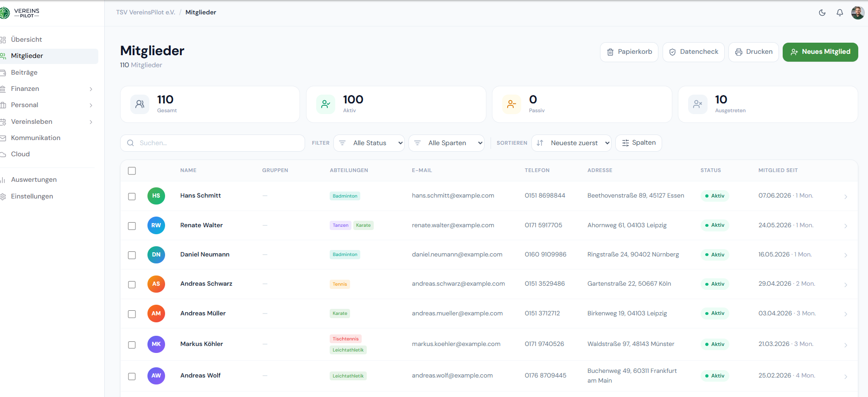Screen dimensions: 868x397
Task: Open user profile avatar
Action: coord(857,13)
